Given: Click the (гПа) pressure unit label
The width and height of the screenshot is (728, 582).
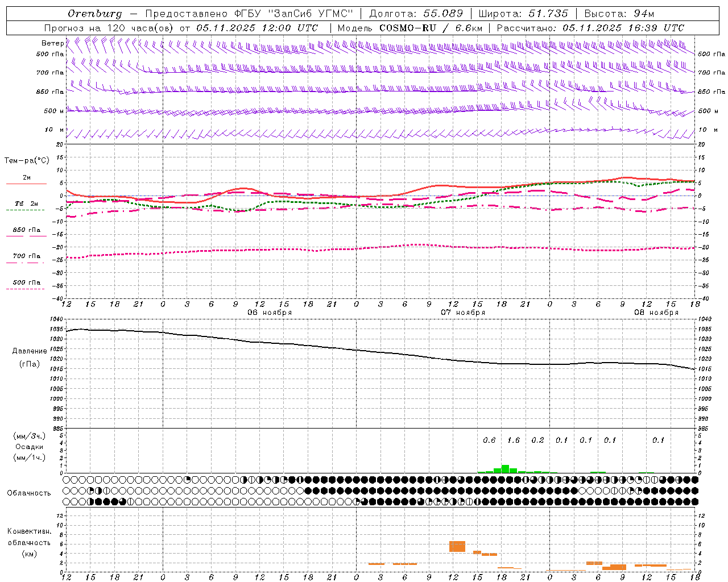Looking at the screenshot, I should 29,364.
